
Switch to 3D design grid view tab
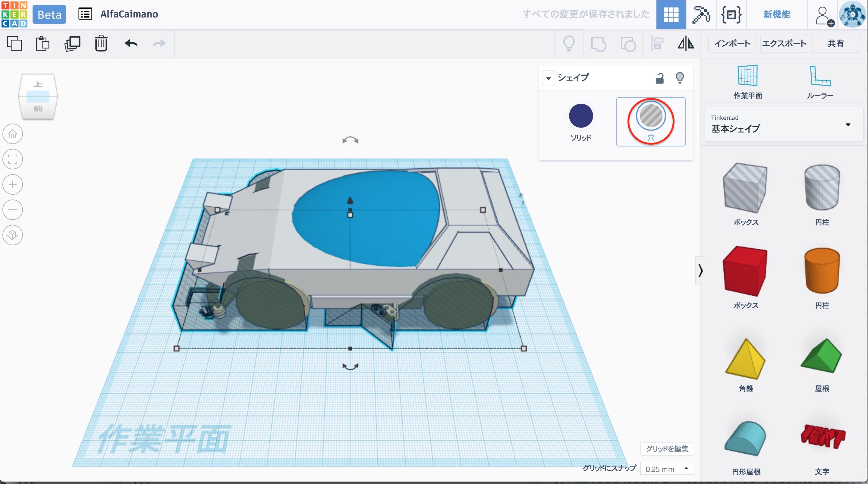[x=671, y=14]
